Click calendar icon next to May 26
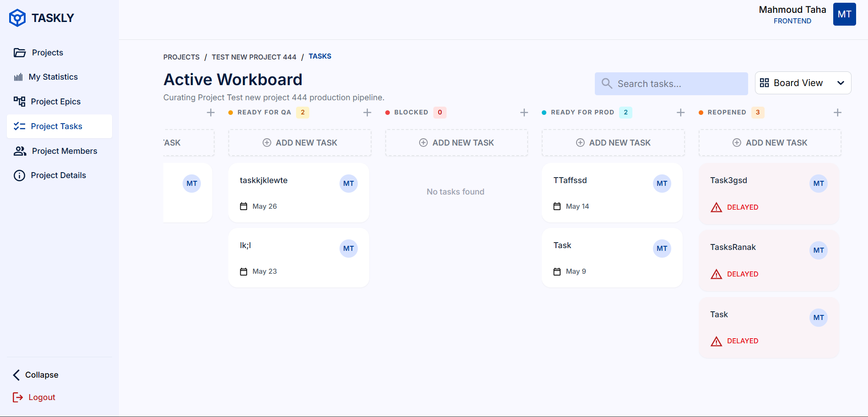The width and height of the screenshot is (868, 417). pos(243,206)
